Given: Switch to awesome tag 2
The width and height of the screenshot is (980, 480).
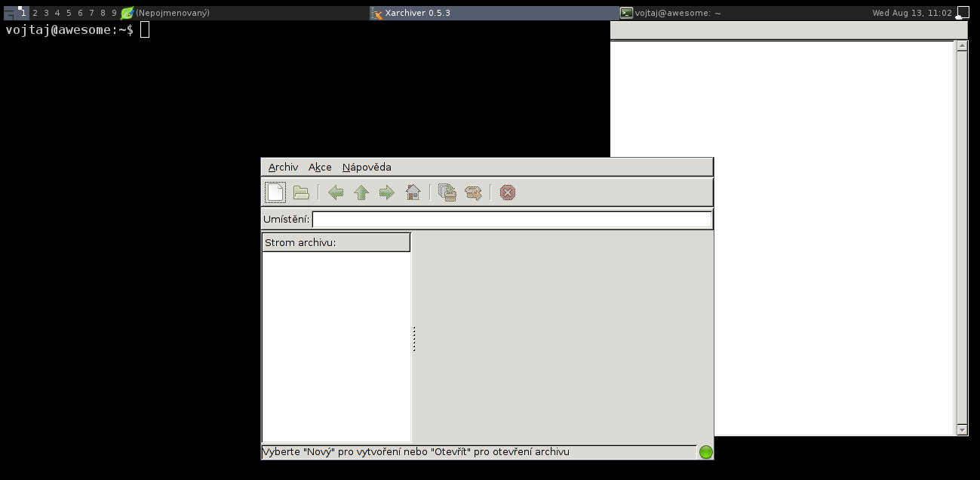Looking at the screenshot, I should pyautogui.click(x=35, y=13).
